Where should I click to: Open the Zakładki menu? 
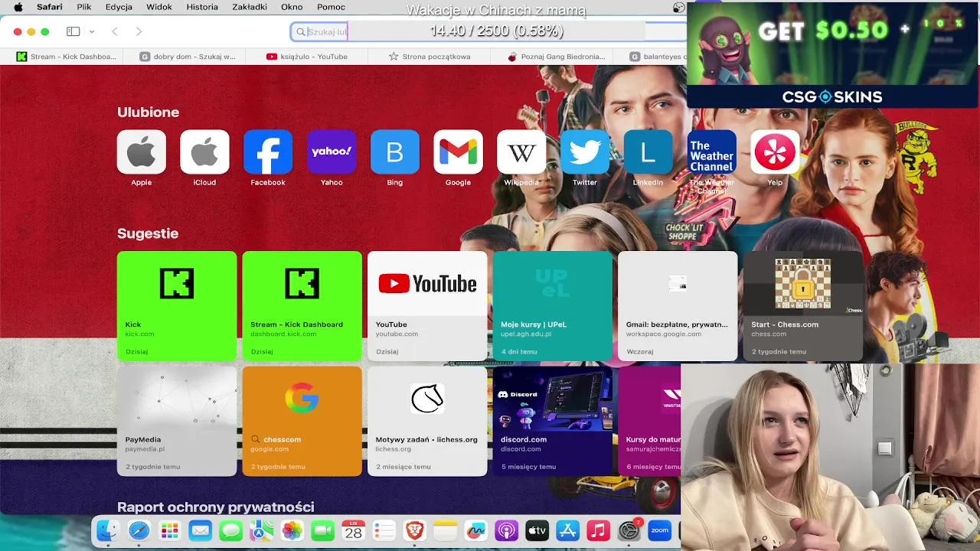tap(250, 7)
